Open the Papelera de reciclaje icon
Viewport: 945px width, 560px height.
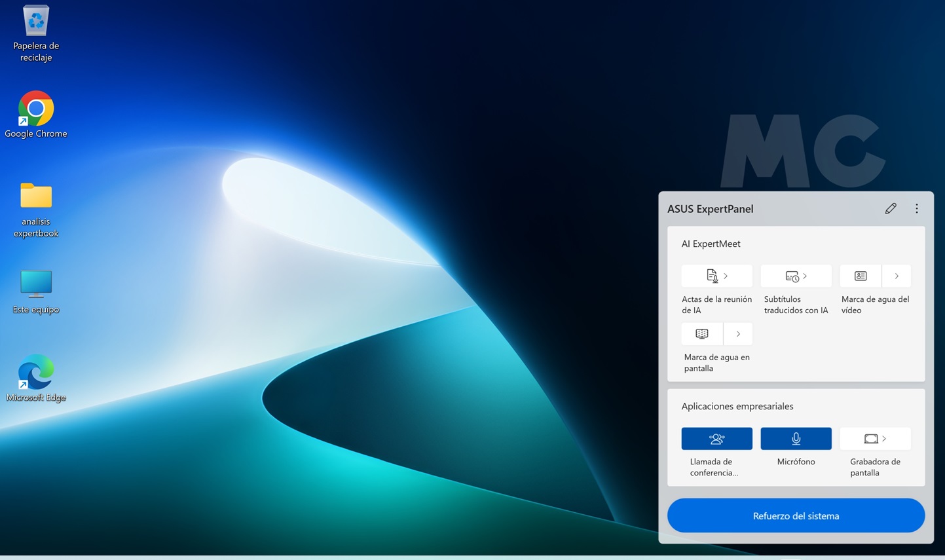pos(36,22)
